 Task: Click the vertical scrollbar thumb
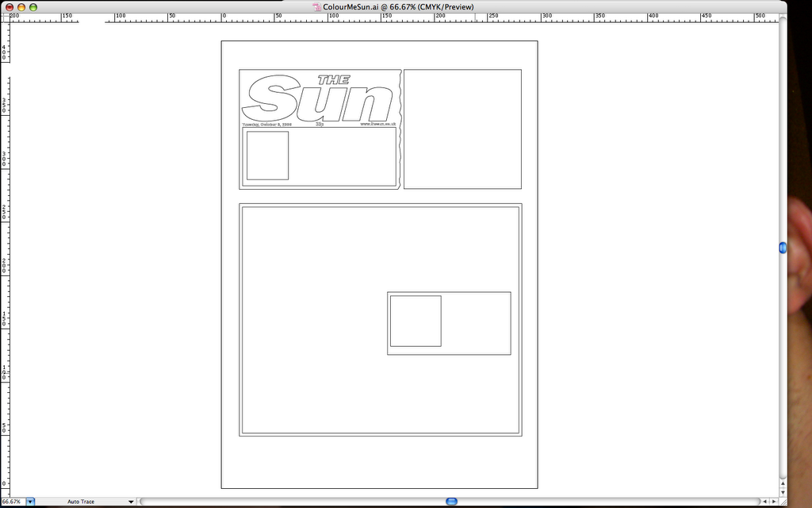click(783, 248)
